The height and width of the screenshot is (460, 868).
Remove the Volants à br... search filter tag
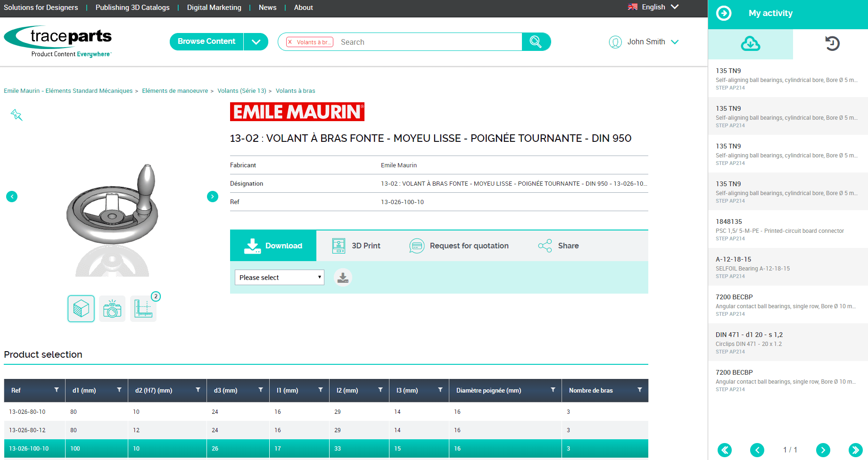290,42
